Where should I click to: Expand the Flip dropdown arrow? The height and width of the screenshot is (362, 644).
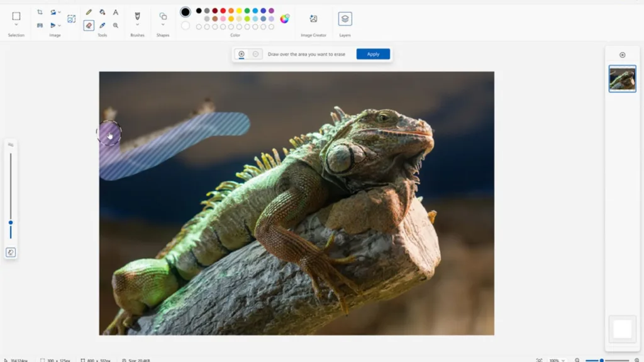(x=59, y=25)
